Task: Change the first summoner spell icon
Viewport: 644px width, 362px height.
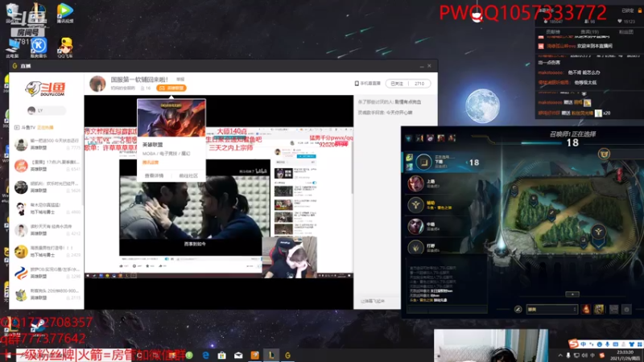Action: pyautogui.click(x=586, y=309)
